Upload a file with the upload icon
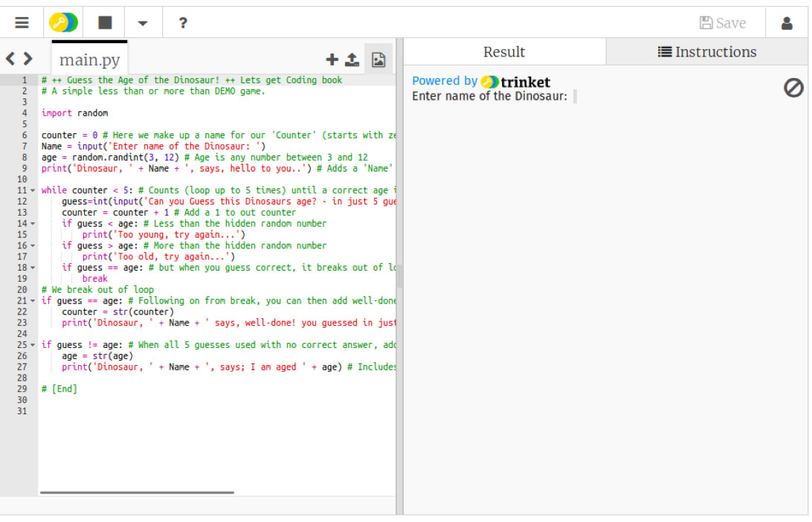The width and height of the screenshot is (812, 522). [352, 59]
